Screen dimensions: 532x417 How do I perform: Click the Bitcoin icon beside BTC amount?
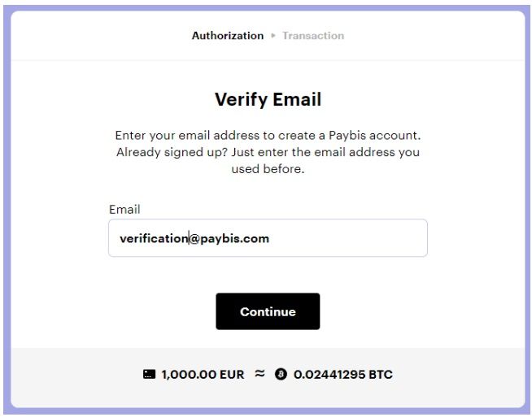281,375
